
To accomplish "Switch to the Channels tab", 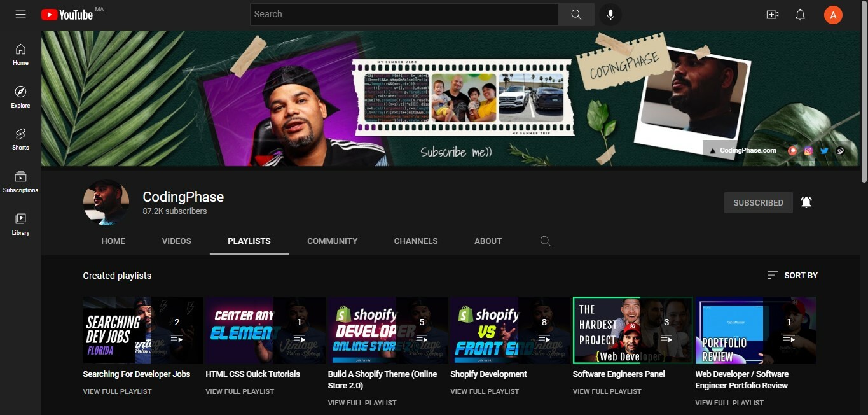I will [x=416, y=241].
